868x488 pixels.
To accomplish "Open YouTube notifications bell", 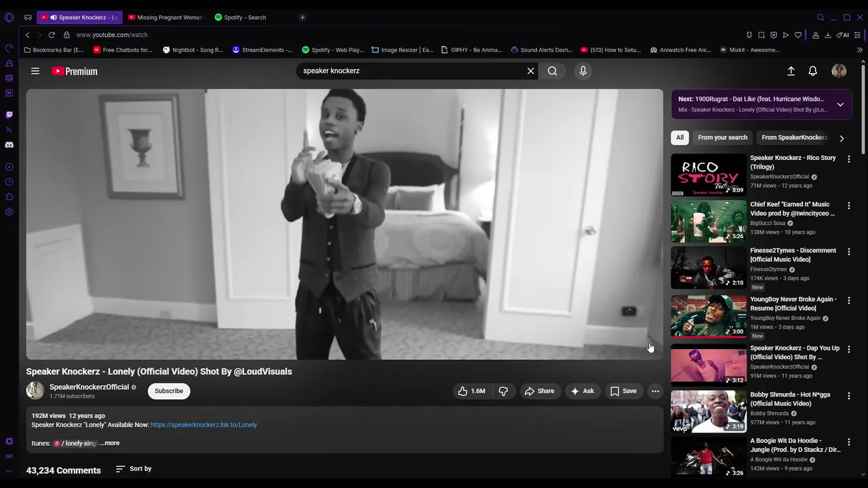I will [x=812, y=70].
